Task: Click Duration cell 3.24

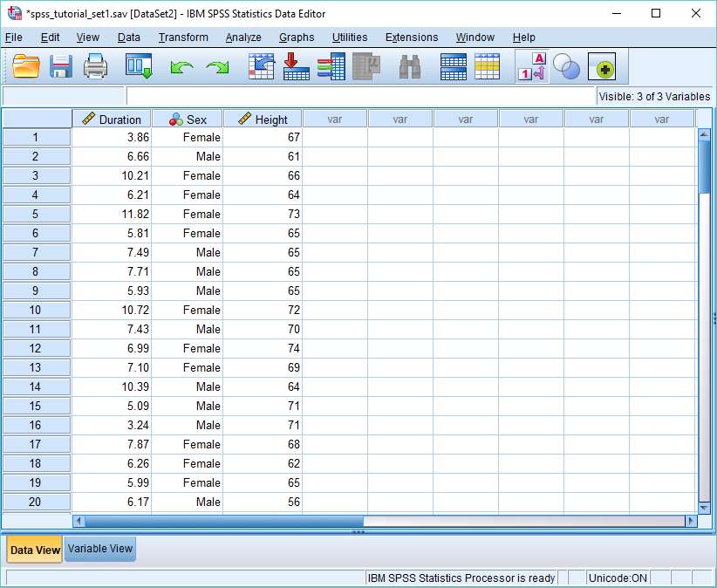Action: tap(112, 425)
